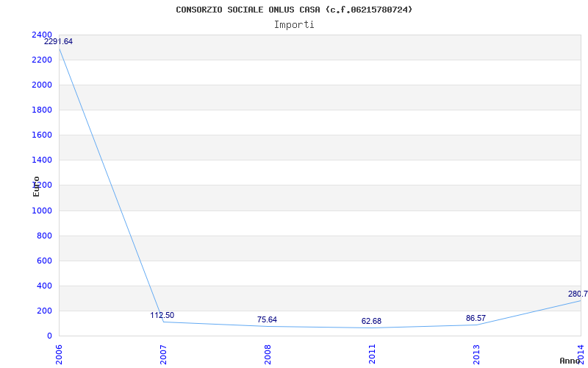Click y-axis tick 1800
This screenshot has width=588, height=368.
tap(42, 110)
